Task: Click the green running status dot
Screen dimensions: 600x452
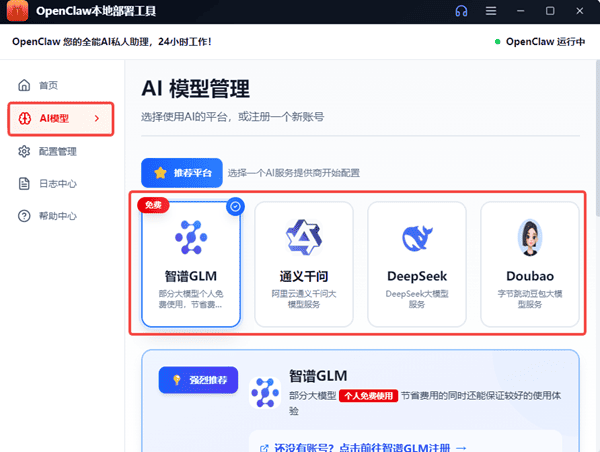Action: (x=497, y=41)
